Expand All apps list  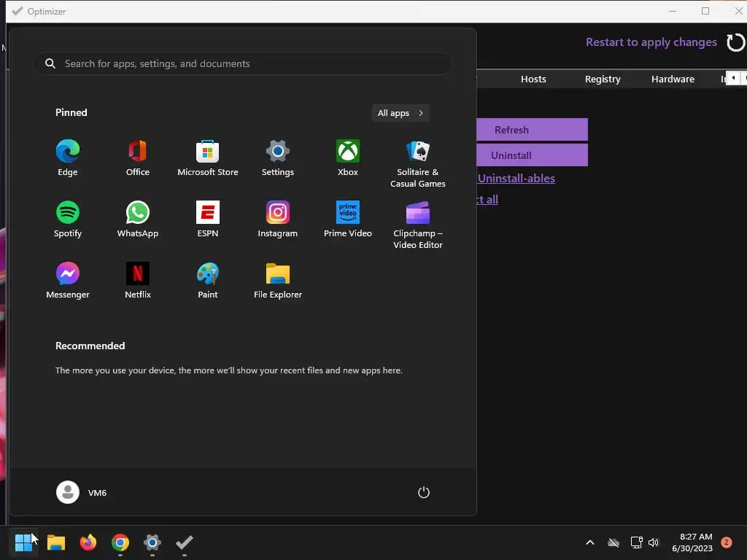400,113
